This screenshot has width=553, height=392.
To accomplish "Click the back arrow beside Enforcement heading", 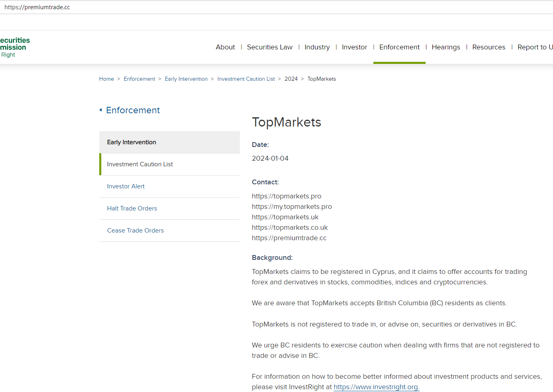I will point(100,110).
